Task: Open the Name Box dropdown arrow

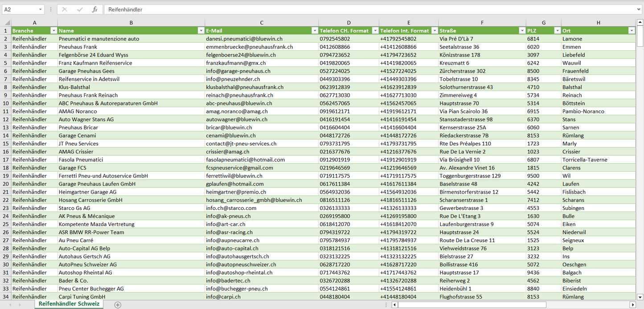Action: coord(40,9)
